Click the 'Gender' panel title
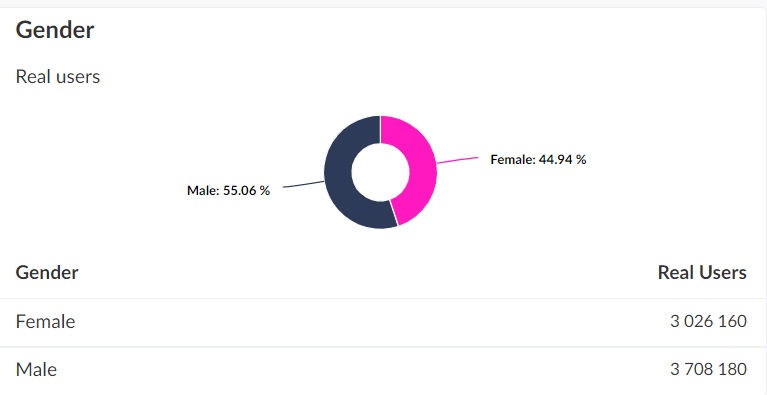The width and height of the screenshot is (767, 395). coord(55,30)
